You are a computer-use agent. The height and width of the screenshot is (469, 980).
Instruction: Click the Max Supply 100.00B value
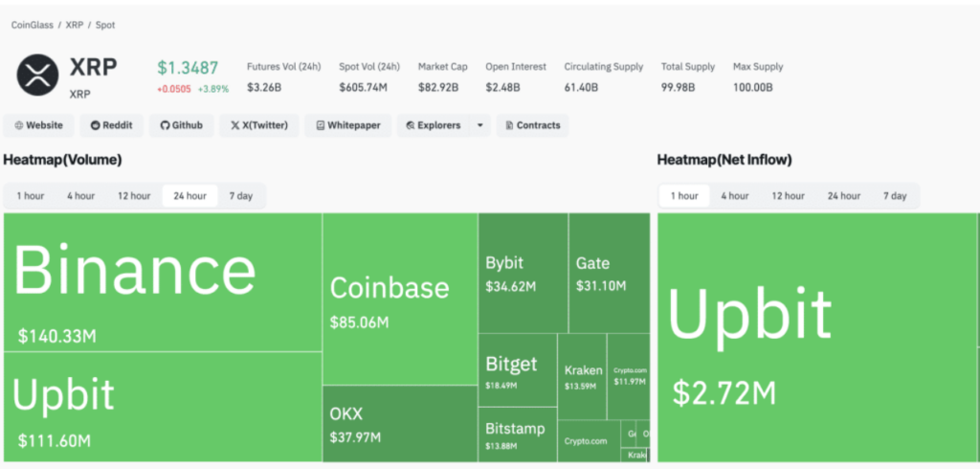point(753,87)
